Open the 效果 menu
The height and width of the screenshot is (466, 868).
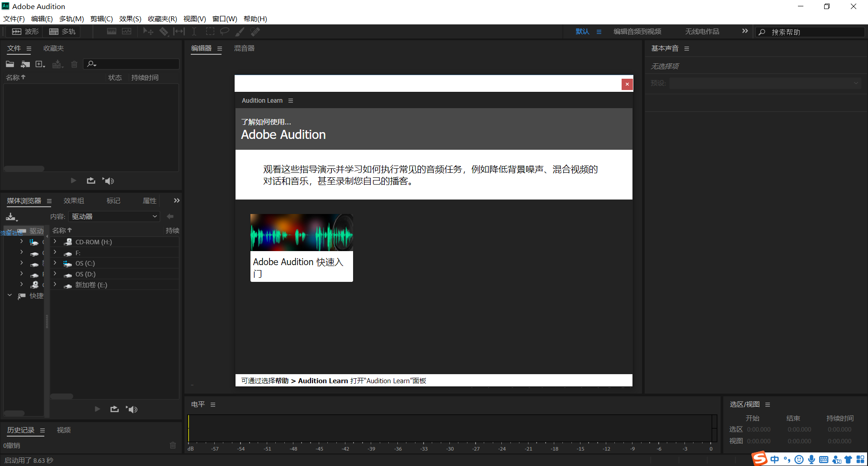pyautogui.click(x=130, y=19)
